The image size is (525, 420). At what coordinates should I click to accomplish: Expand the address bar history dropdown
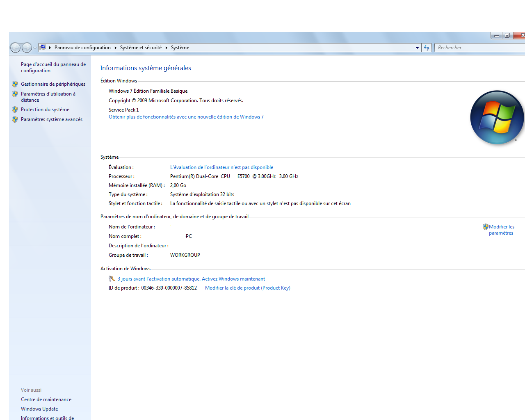(x=417, y=48)
